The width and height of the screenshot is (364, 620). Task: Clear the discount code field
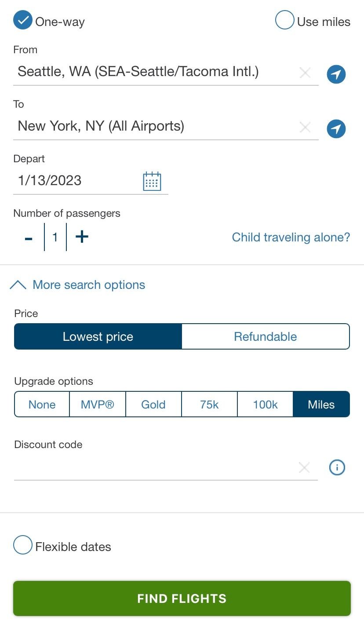pos(304,468)
